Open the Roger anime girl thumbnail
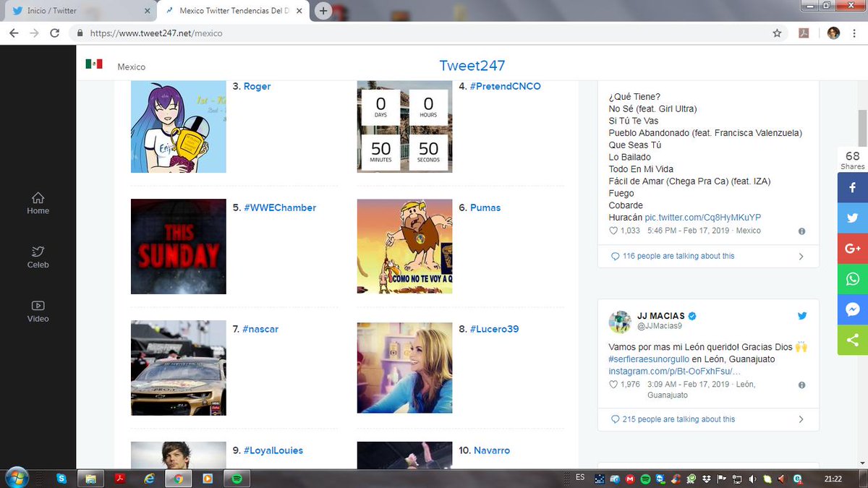This screenshot has height=488, width=868. coord(179,126)
